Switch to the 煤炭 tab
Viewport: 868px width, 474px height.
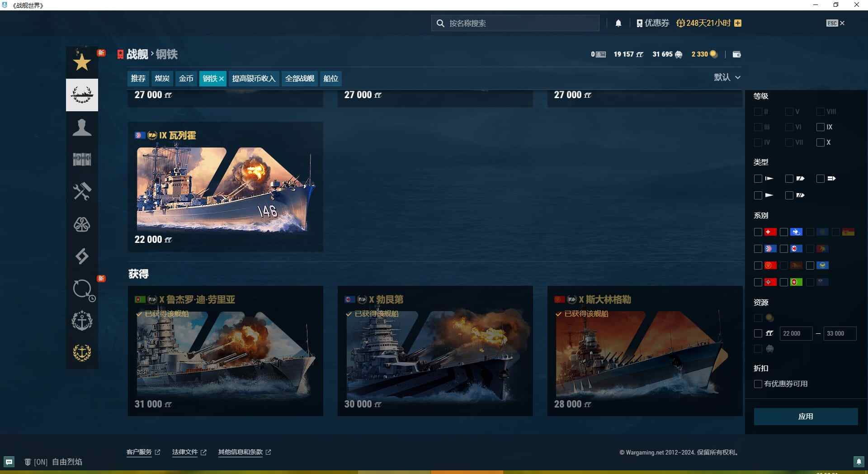coord(162,79)
